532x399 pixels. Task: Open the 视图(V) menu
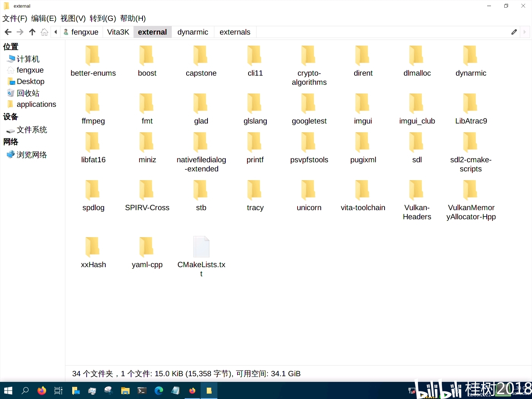[73, 18]
